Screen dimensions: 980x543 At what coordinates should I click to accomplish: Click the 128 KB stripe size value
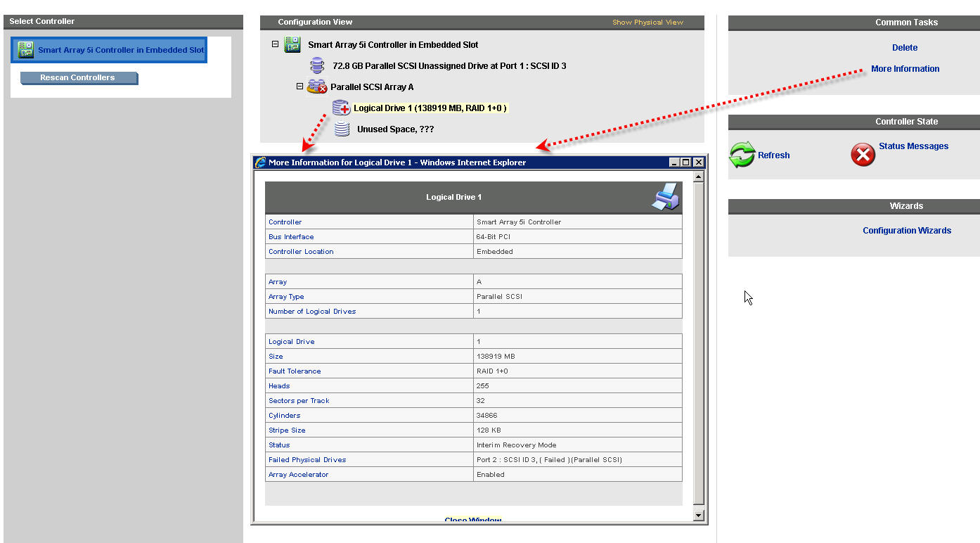coord(489,430)
